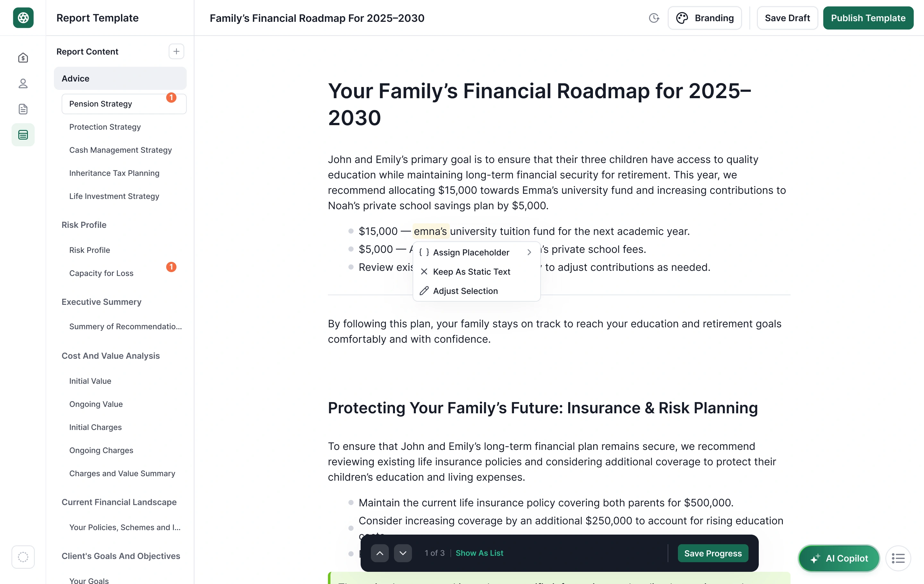
Task: Click the app logo icon
Action: coord(23,18)
